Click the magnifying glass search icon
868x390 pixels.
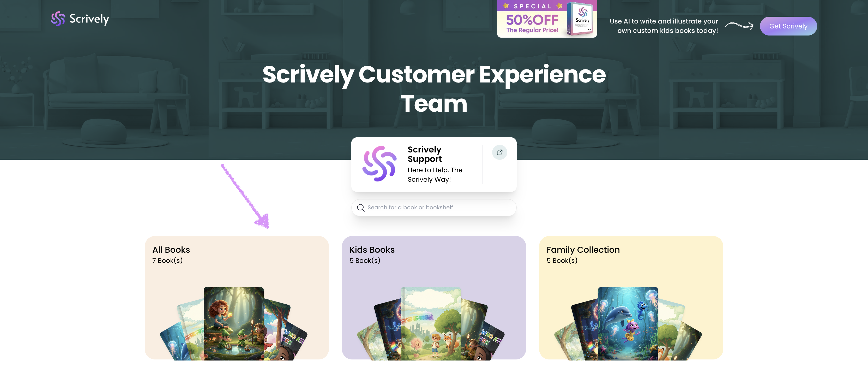(x=360, y=208)
